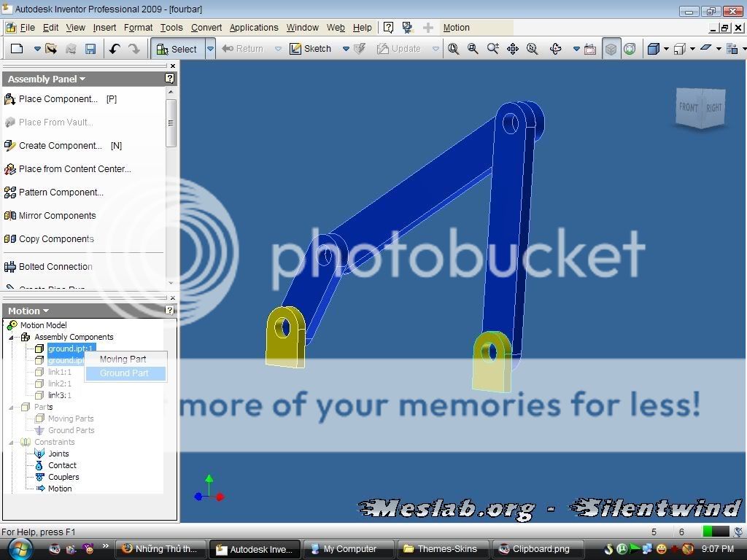
Task: Open the Windows Start orb
Action: [19, 549]
